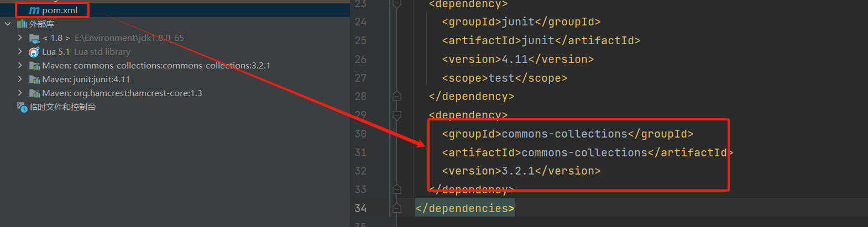
Task: Click the commons-collections Maven library icon
Action: [x=34, y=66]
